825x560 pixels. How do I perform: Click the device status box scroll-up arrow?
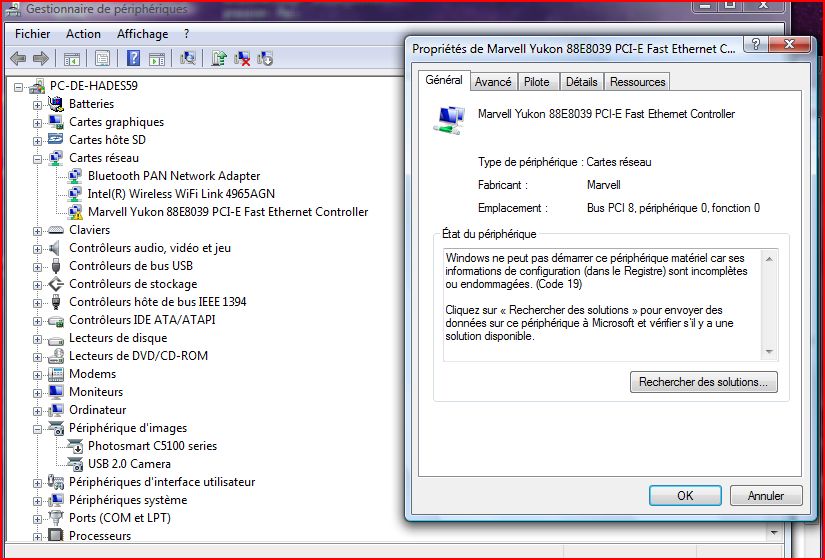point(769,258)
